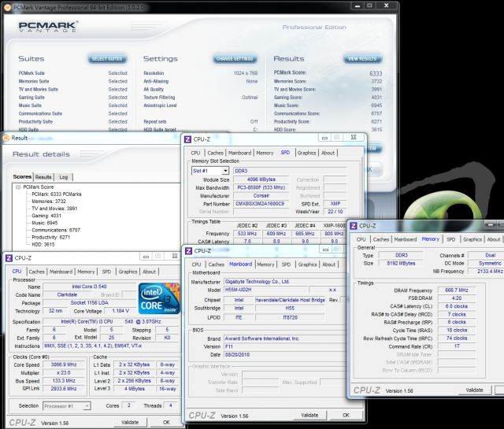
Task: Click the Change Settings button
Action: pos(235,59)
